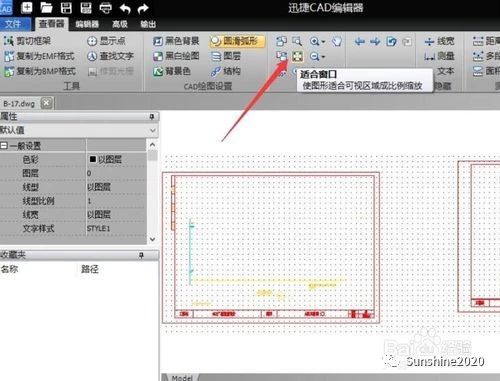Screen dimensions: 500x381
Task: Select the 图层 property value 0
Action: coord(116,173)
